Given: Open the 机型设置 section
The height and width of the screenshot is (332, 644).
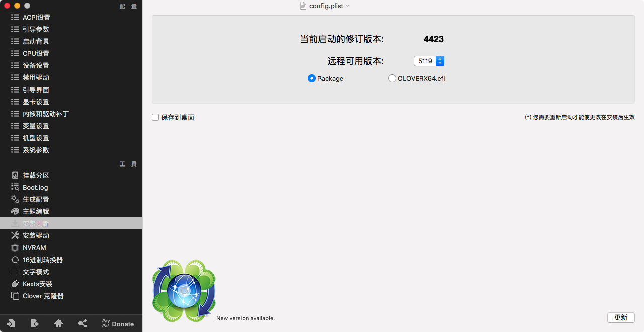Looking at the screenshot, I should click(x=71, y=138).
